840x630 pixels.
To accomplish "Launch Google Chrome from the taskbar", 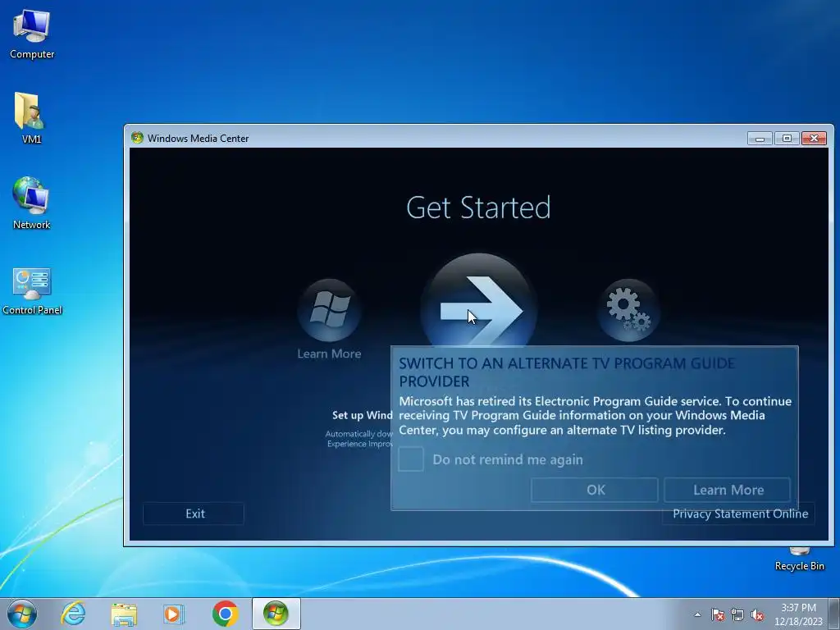I will pyautogui.click(x=225, y=614).
